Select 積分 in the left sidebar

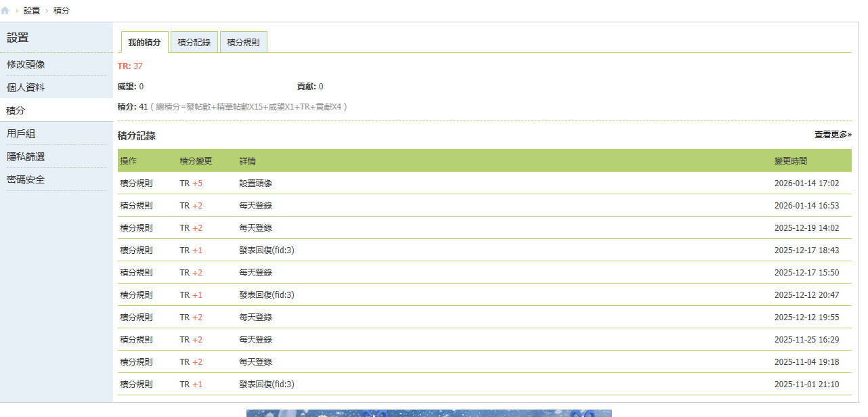(x=16, y=110)
